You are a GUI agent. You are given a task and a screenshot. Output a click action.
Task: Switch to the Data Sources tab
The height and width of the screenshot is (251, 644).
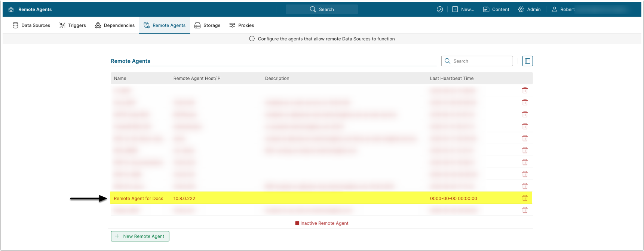(x=31, y=25)
